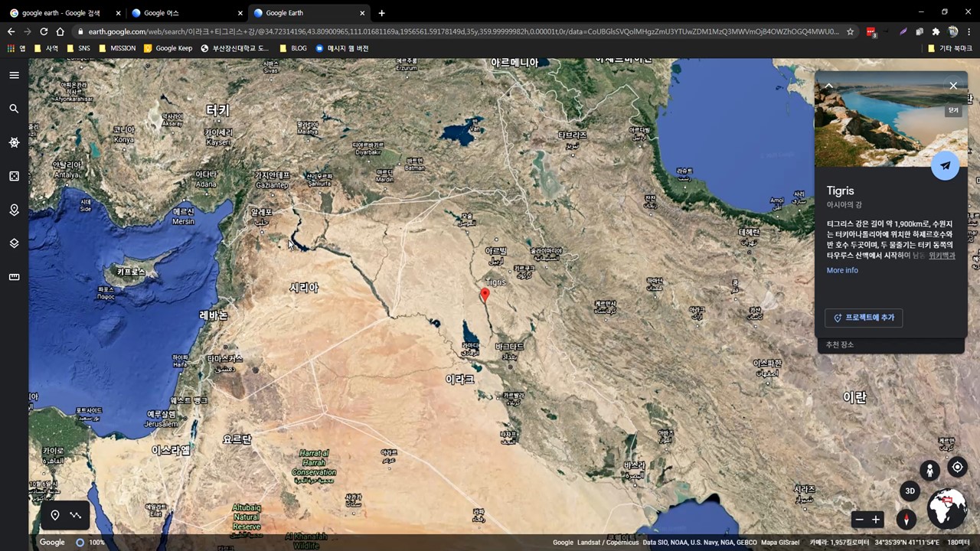Click the mini globe overview
This screenshot has height=551, width=980.
[947, 509]
